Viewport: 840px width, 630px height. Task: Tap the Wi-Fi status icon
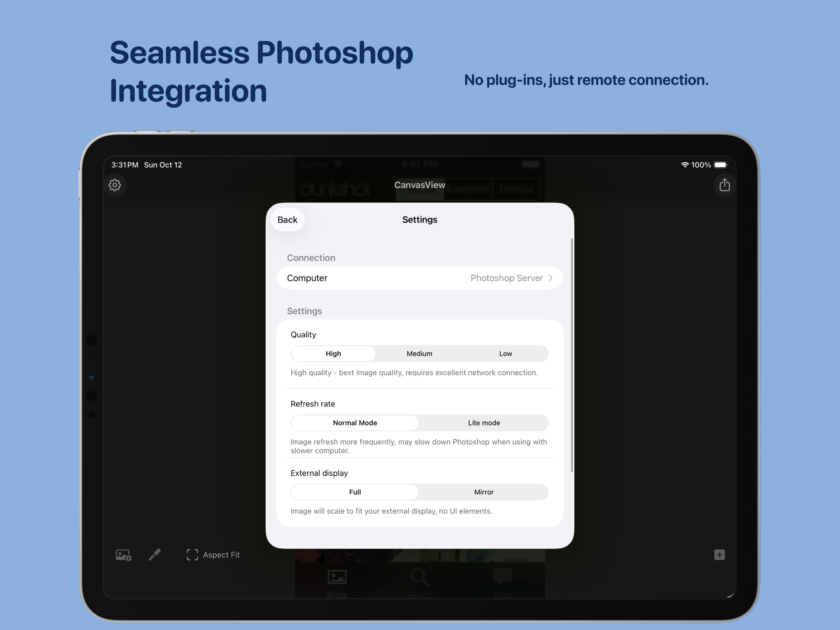pos(685,165)
